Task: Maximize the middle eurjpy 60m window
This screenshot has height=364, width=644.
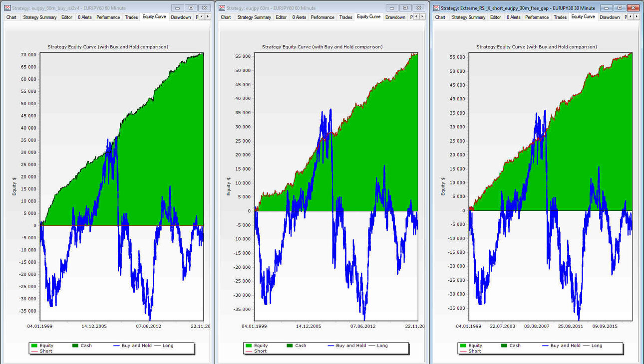Action: click(x=405, y=8)
